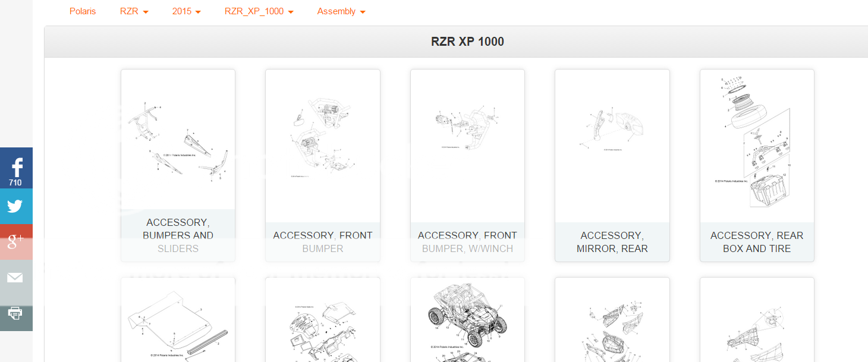Viewport: 868px width, 362px height.
Task: Select Accessory, Front Bumper, W/Winch card
Action: (467, 165)
